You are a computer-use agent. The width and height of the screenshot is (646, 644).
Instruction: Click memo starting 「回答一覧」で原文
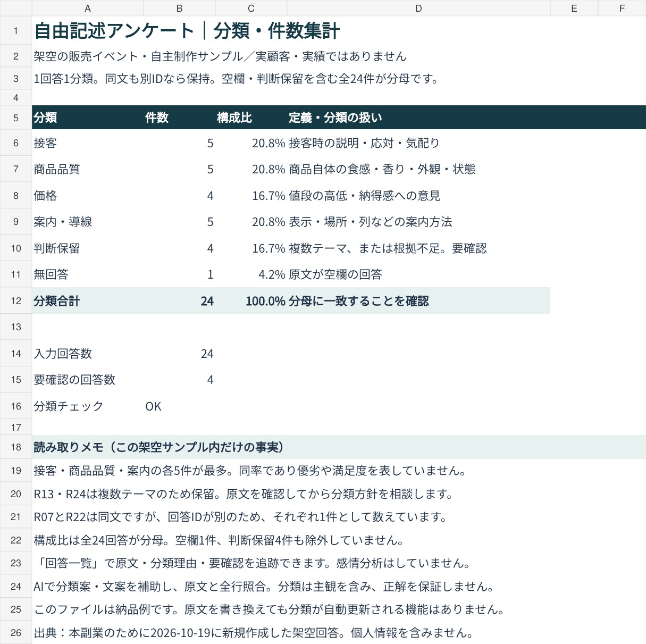253,563
